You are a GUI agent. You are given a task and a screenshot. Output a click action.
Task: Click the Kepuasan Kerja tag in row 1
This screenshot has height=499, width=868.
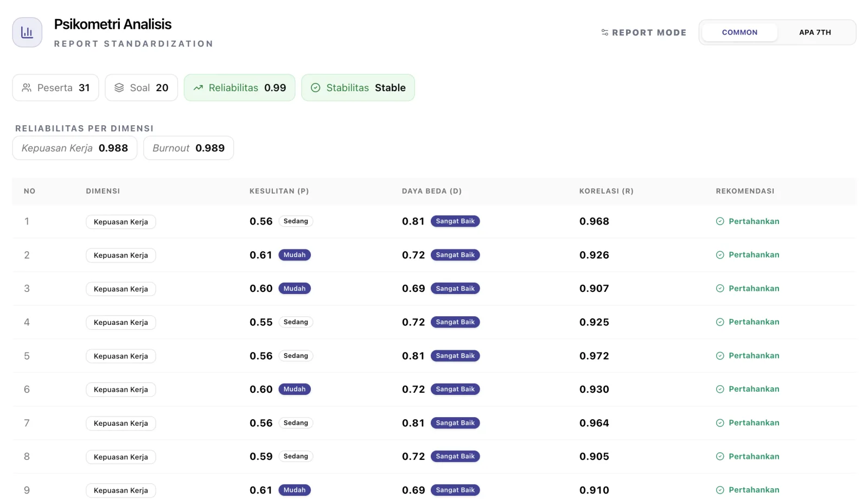click(x=121, y=222)
